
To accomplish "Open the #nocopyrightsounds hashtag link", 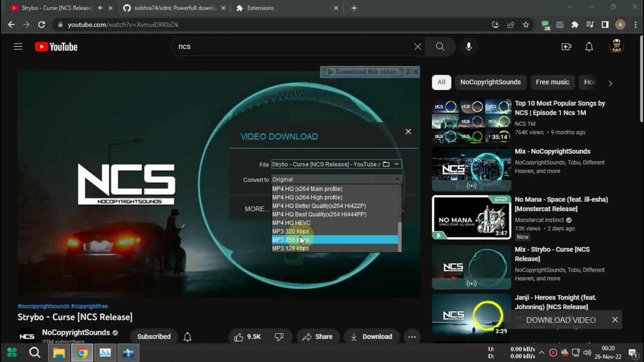I will (x=43, y=306).
